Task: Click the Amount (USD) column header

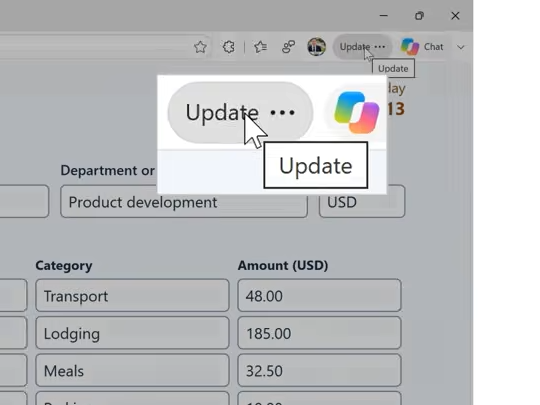Action: click(283, 266)
